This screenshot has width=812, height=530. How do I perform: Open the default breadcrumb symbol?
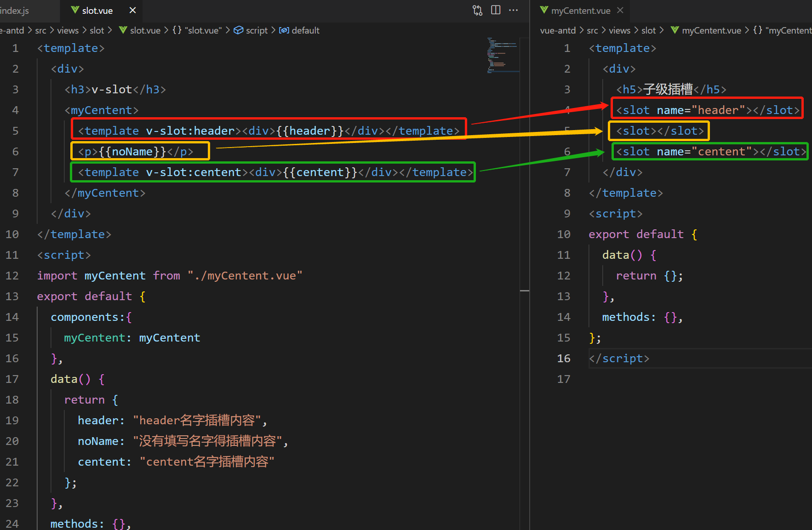[x=305, y=30]
